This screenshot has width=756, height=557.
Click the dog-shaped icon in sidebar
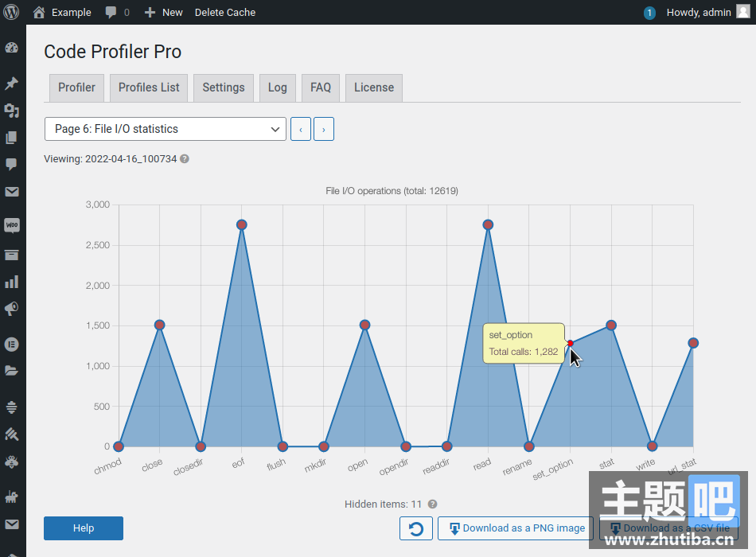click(12, 497)
